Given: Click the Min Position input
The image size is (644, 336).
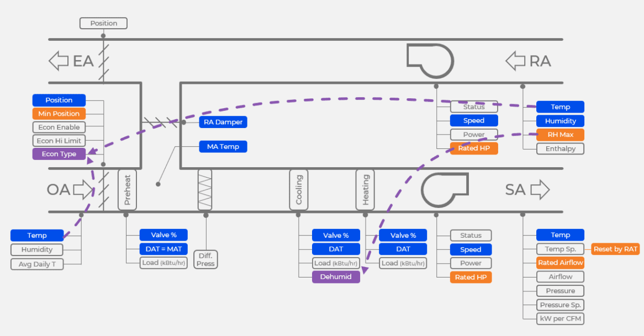Looking at the screenshot, I should tap(59, 114).
